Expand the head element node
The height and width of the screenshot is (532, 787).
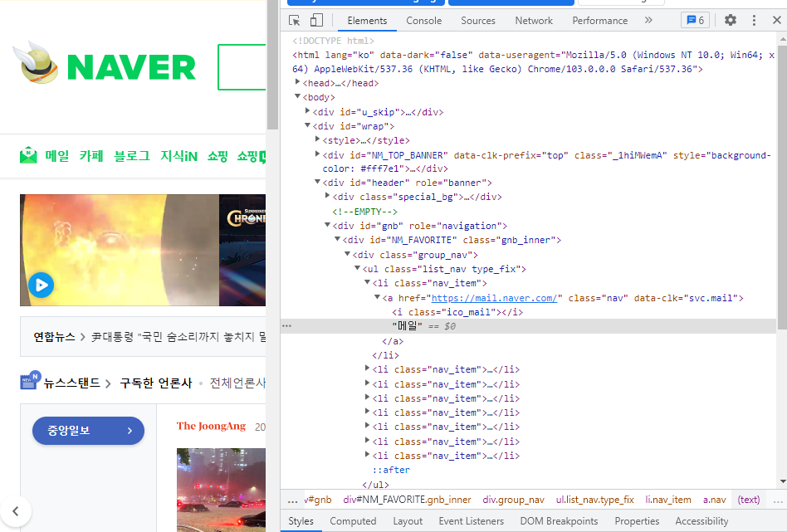coord(297,82)
